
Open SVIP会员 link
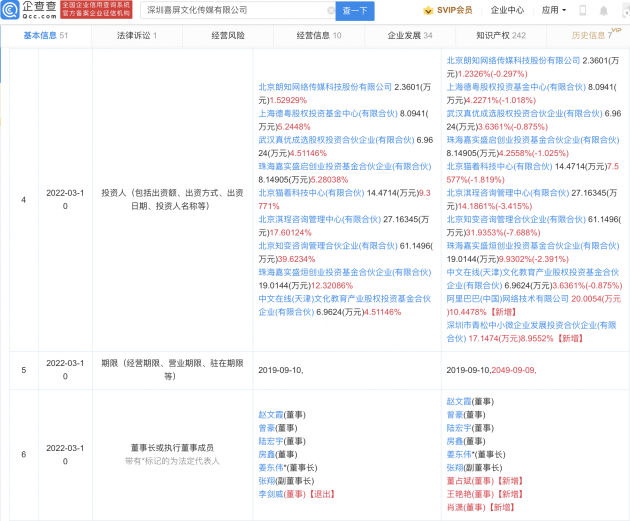pos(454,10)
